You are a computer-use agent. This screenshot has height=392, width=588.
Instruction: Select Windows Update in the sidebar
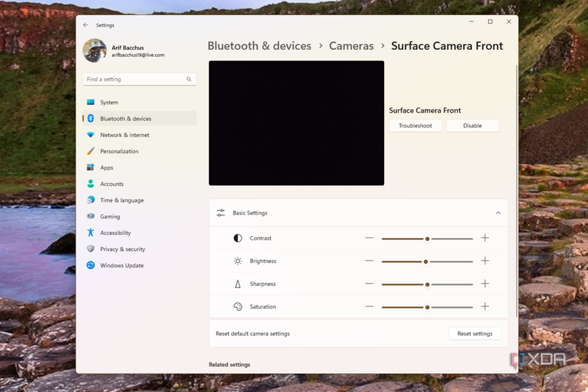pos(122,265)
